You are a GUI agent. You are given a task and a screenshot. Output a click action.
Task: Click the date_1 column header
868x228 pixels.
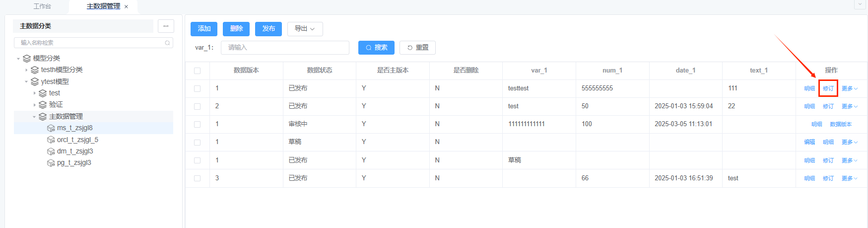(x=685, y=71)
